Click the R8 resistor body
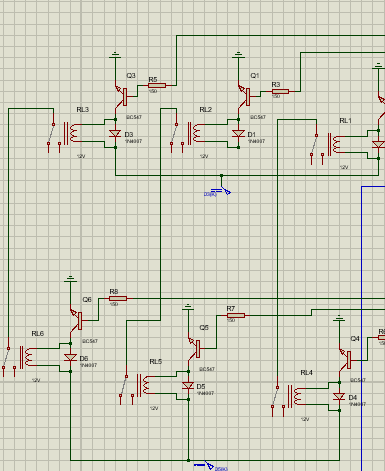The image size is (385, 471). click(118, 298)
